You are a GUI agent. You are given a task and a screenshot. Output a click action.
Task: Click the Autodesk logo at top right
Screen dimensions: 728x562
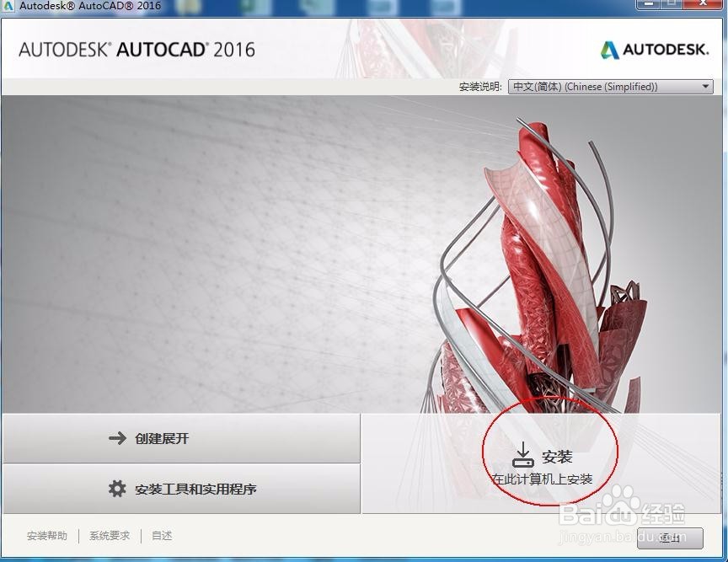coord(655,50)
